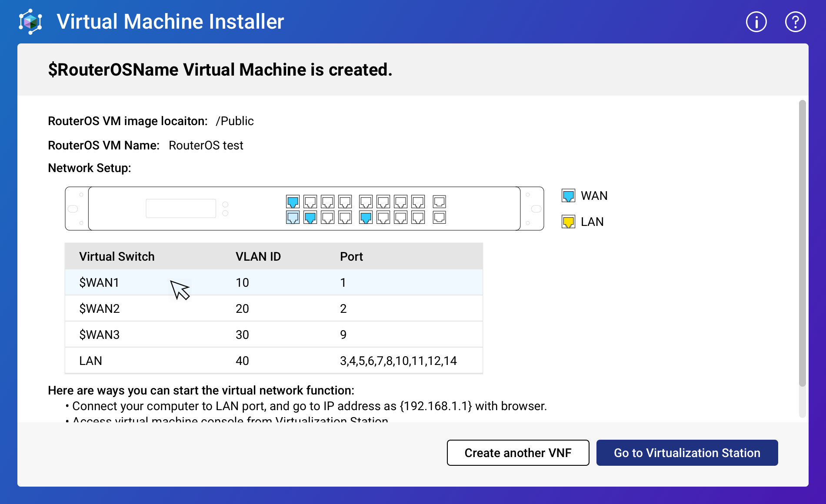The image size is (826, 504).
Task: Click the blank display panel on switch diagram
Action: click(x=181, y=209)
